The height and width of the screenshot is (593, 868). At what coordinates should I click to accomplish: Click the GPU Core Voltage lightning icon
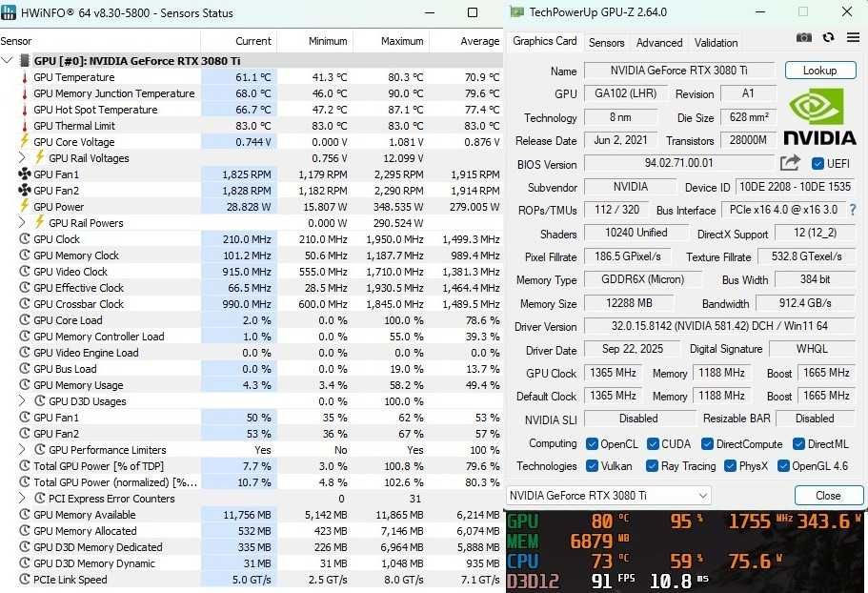pyautogui.click(x=25, y=141)
